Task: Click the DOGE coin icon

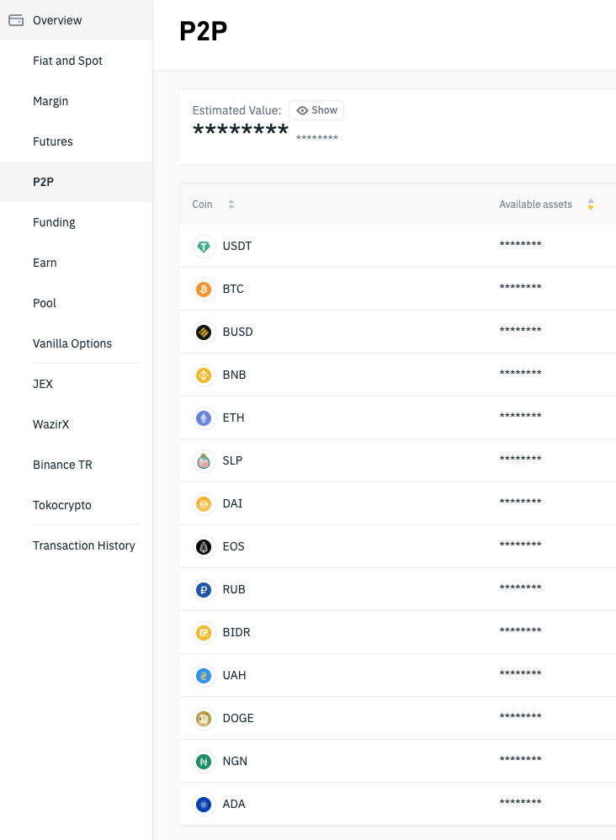Action: pyautogui.click(x=204, y=719)
